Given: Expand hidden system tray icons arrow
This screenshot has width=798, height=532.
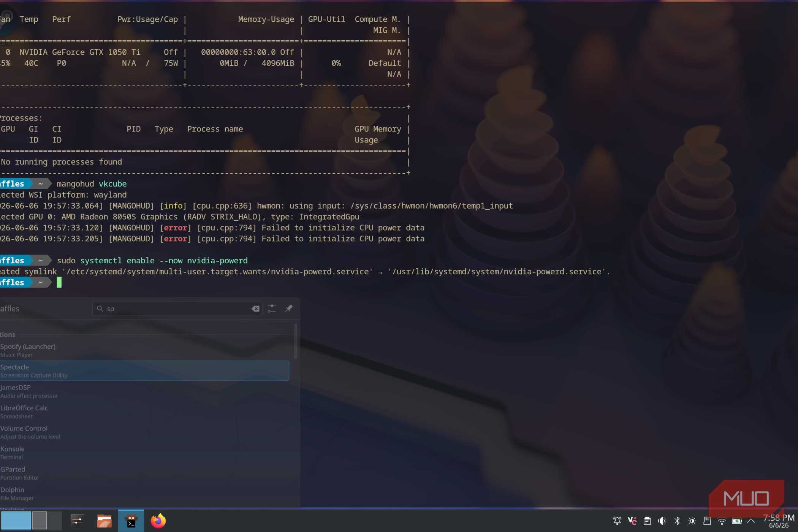Looking at the screenshot, I should pos(751,521).
